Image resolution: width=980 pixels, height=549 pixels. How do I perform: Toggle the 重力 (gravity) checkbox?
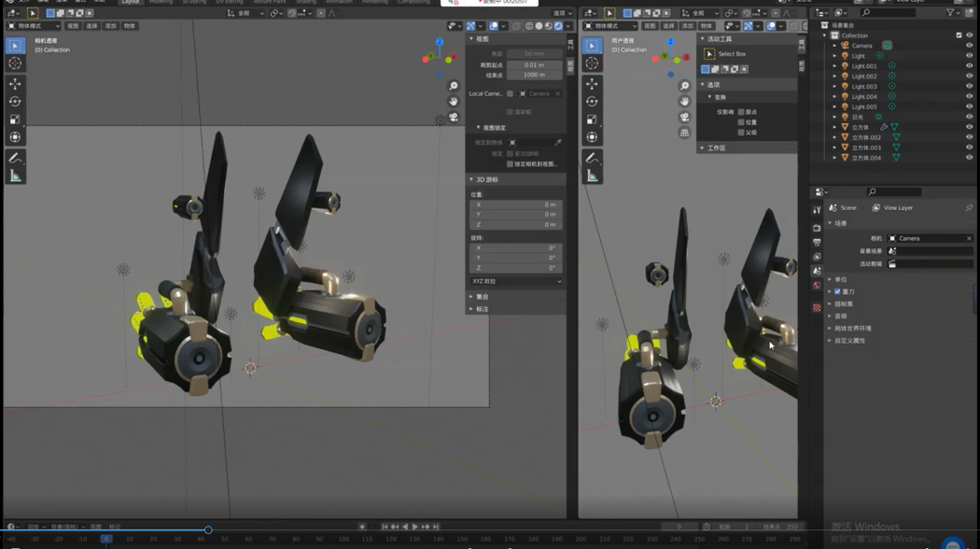[x=837, y=292]
